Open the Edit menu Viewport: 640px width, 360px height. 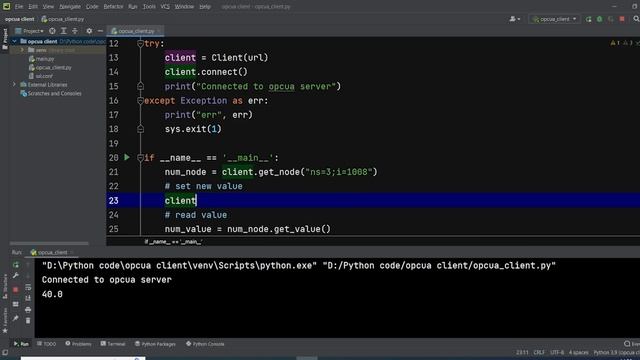click(33, 7)
